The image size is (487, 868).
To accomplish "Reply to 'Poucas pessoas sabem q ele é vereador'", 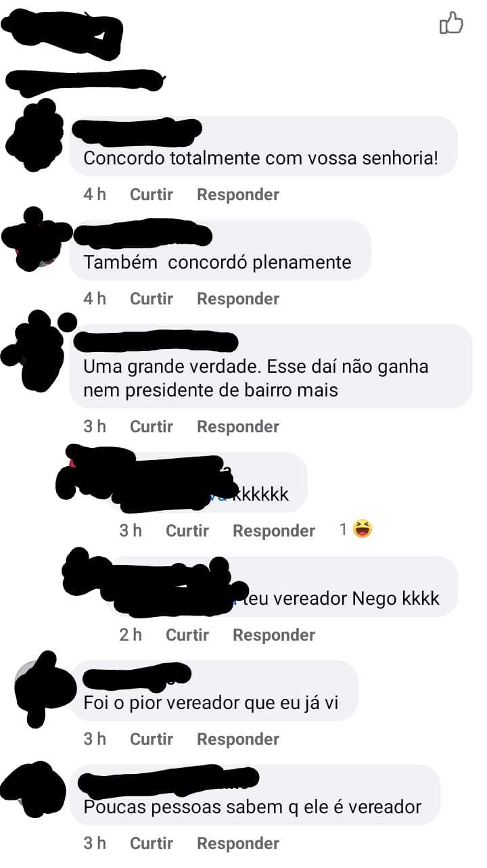I will 238,844.
